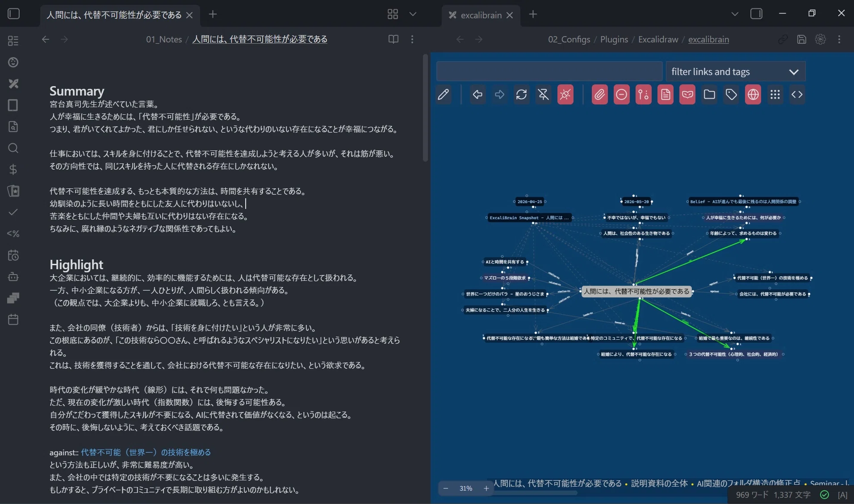
Task: Open more options for excalibrain pane
Action: (839, 39)
